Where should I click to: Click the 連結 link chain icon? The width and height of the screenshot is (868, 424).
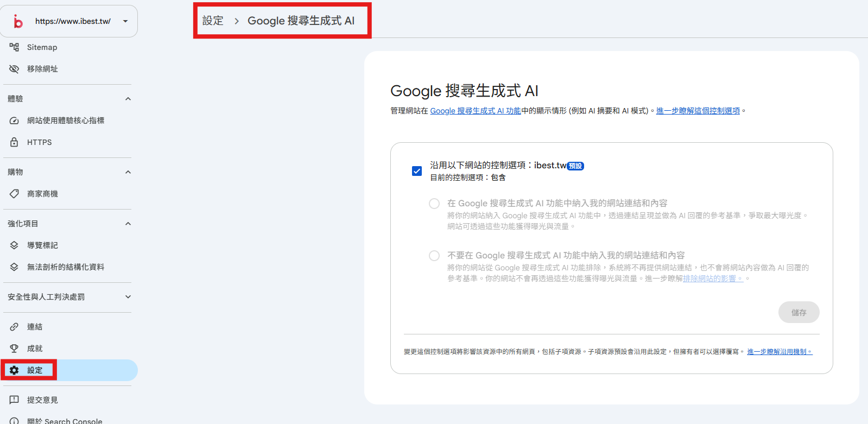pyautogui.click(x=14, y=327)
